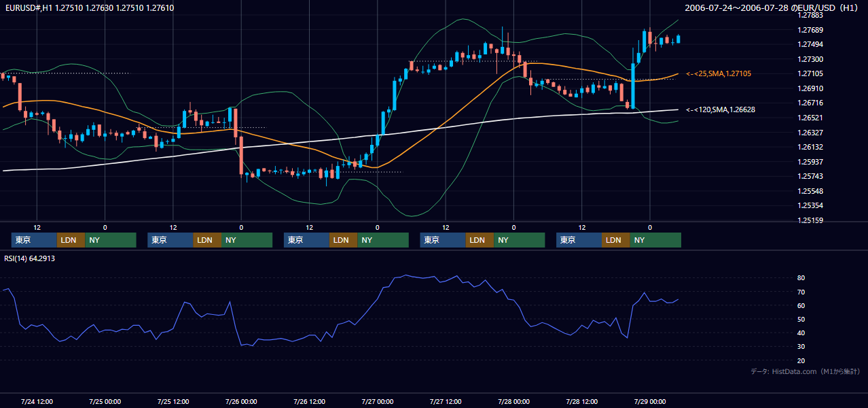Click the EURUSD#,H1 chart title text
The height and width of the screenshot is (408, 868).
pos(89,7)
